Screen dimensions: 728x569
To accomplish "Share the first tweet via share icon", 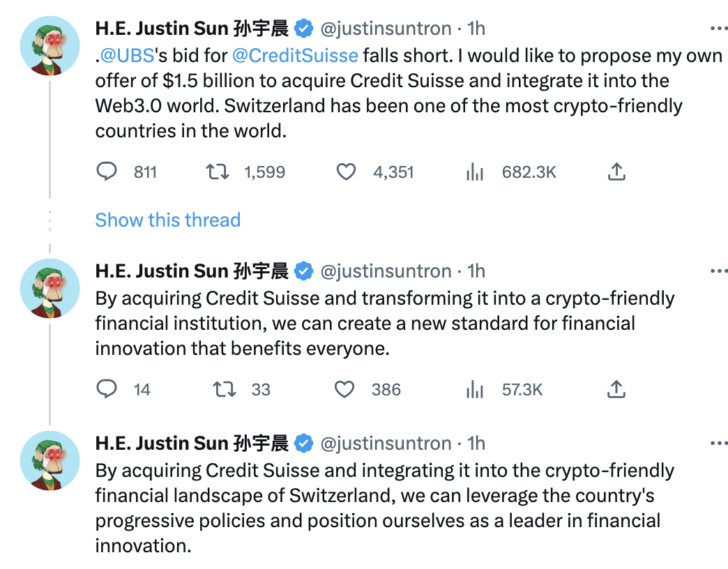I will click(x=616, y=172).
